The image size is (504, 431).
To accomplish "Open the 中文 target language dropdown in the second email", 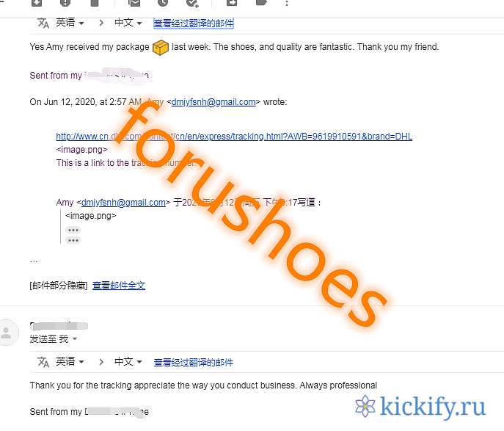I will coord(128,361).
